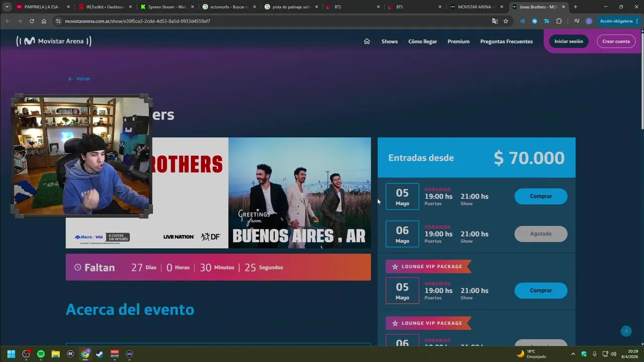Image resolution: width=644 pixels, height=362 pixels.
Task: Open a new browser tab
Action: (x=576, y=7)
